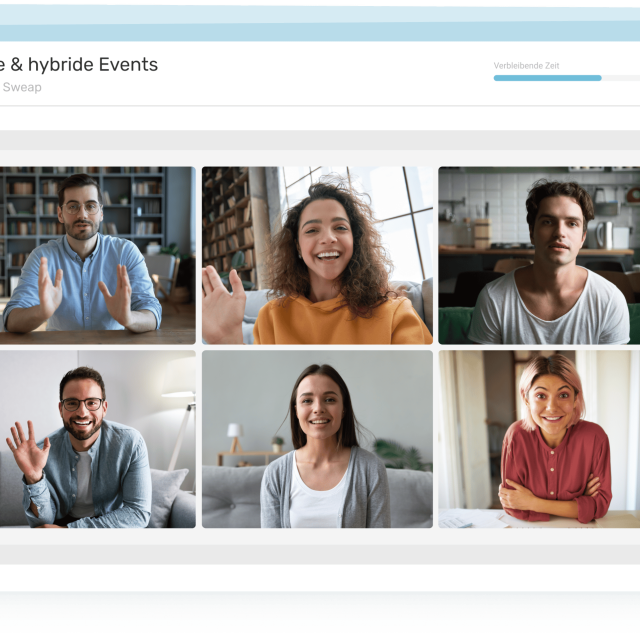Select video of man with glasses gesturing by bookshelf
The width and height of the screenshot is (640, 640).
98,256
